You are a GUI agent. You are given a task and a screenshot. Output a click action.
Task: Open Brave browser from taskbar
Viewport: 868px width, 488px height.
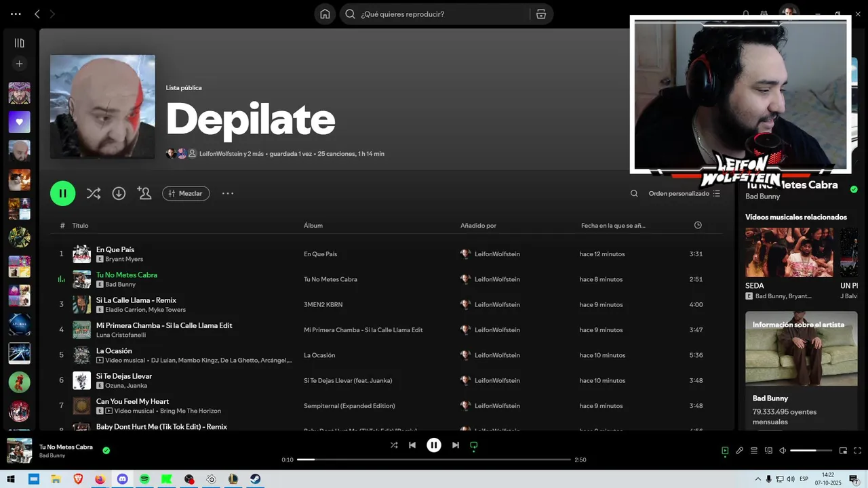78,479
